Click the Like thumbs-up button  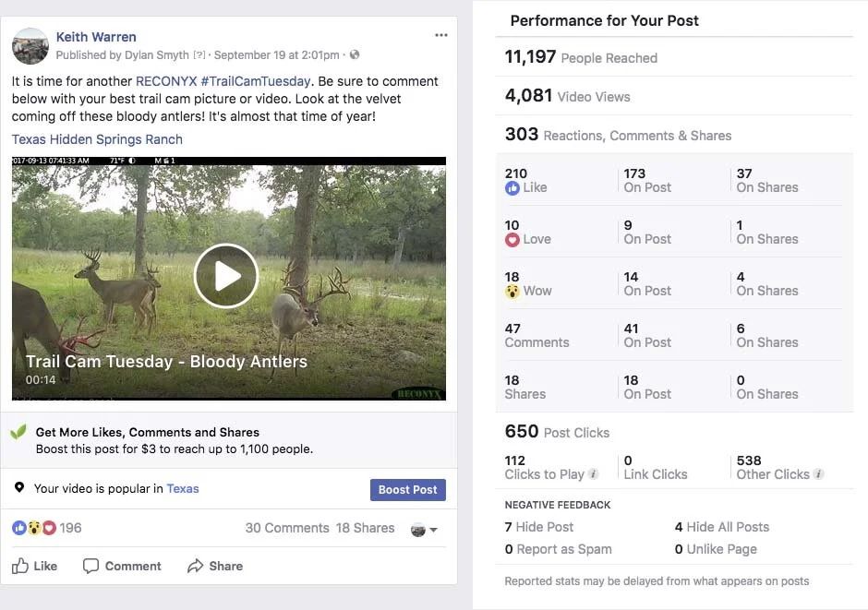tap(34, 566)
